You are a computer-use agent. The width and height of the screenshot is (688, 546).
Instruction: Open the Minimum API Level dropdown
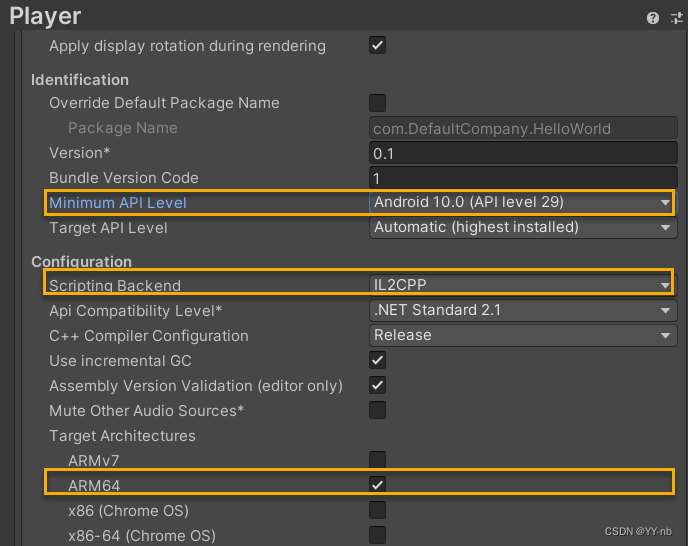pyautogui.click(x=522, y=202)
